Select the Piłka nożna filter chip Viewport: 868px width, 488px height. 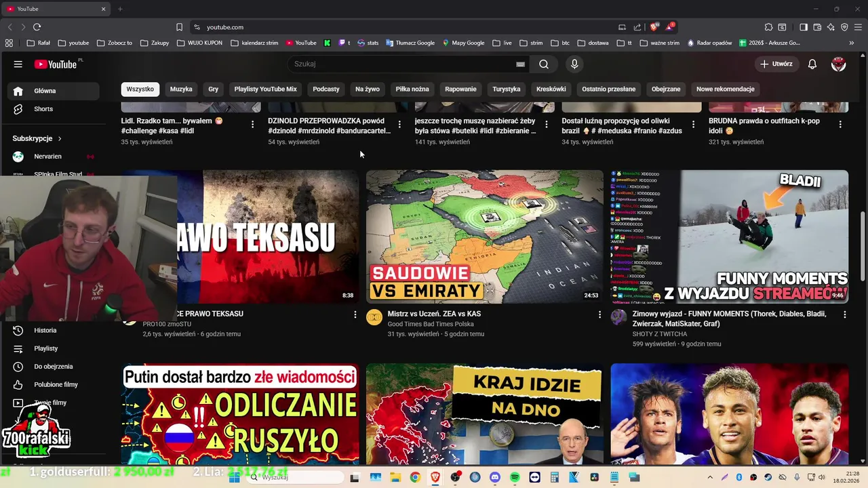pyautogui.click(x=412, y=89)
